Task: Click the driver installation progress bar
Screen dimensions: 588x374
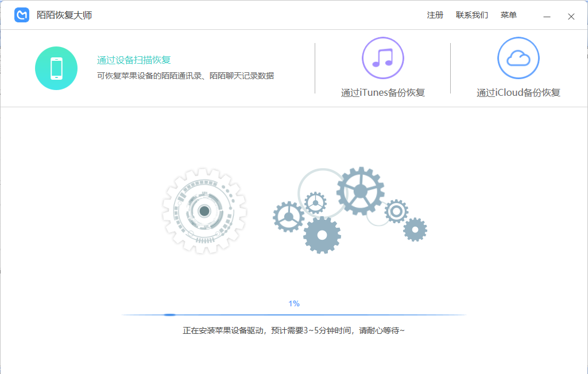Action: click(293, 315)
